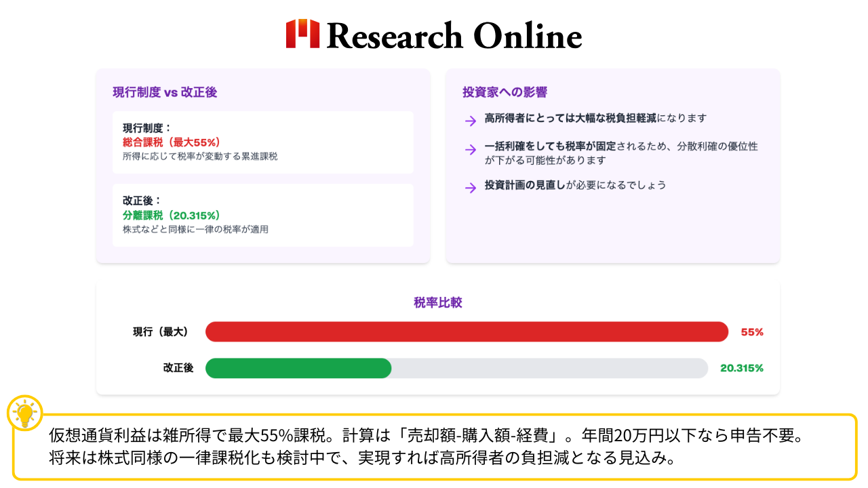Click the lightbulb tip icon
This screenshot has width=868, height=488.
tap(25, 413)
